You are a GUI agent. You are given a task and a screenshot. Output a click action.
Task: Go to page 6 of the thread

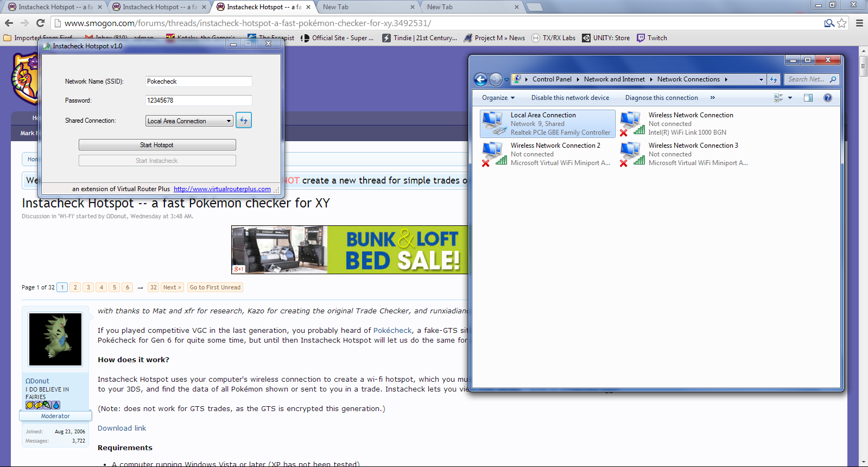click(128, 287)
